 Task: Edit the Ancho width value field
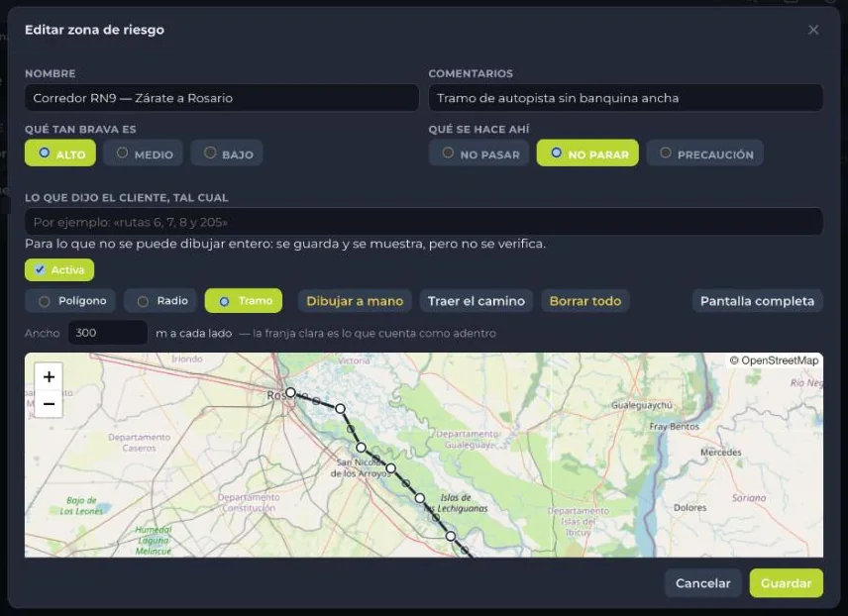pyautogui.click(x=108, y=333)
